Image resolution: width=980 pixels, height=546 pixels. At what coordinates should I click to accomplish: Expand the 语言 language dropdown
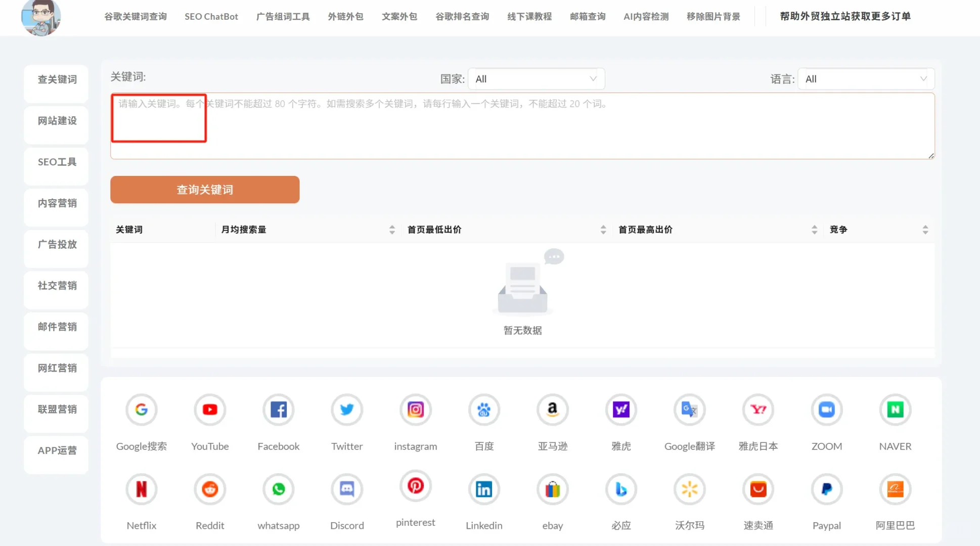(866, 79)
